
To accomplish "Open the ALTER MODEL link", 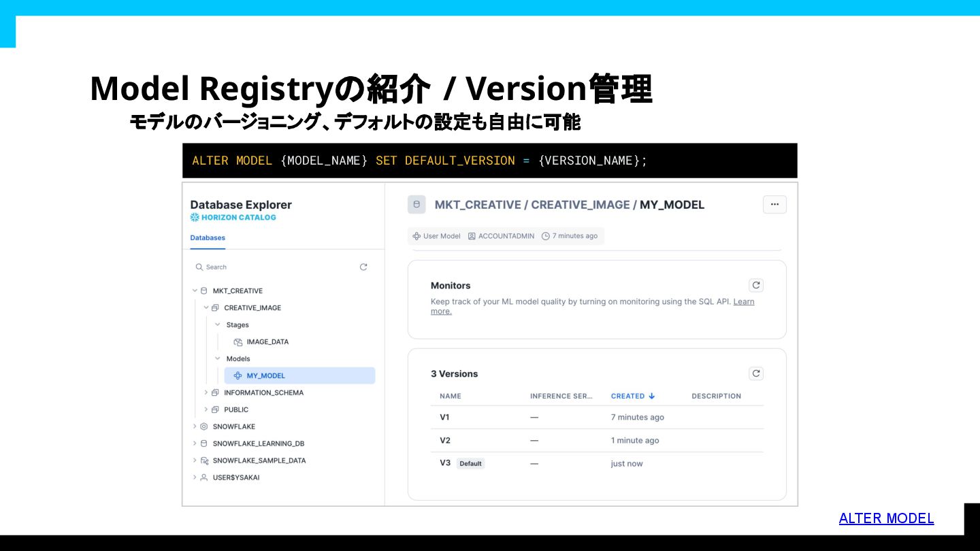I will (886, 518).
